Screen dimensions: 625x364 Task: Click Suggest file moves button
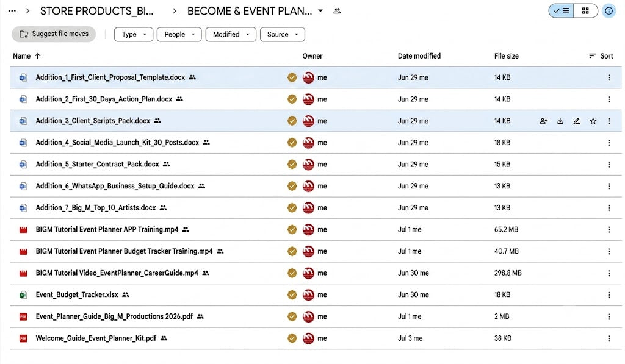tap(54, 34)
